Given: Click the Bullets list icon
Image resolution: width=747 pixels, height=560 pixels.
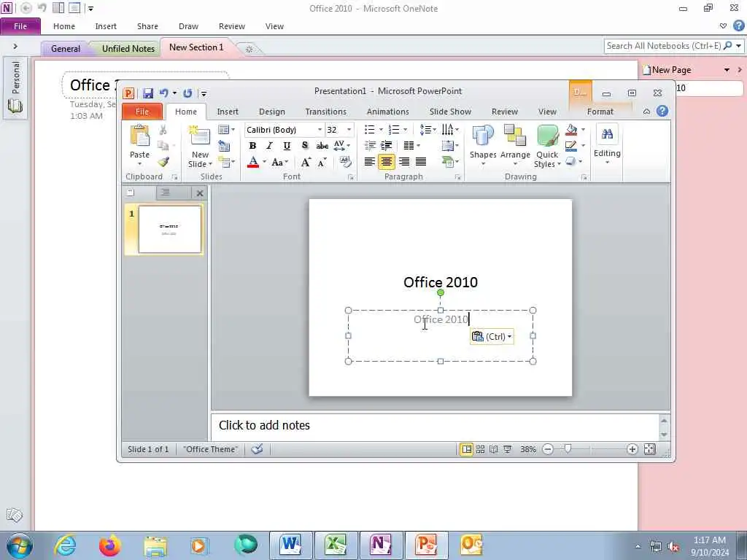Looking at the screenshot, I should coord(370,130).
